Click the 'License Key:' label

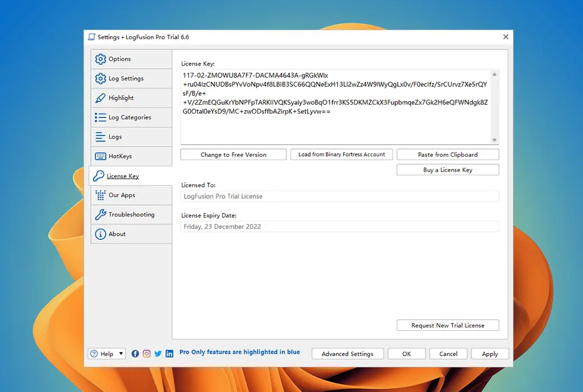coord(198,63)
